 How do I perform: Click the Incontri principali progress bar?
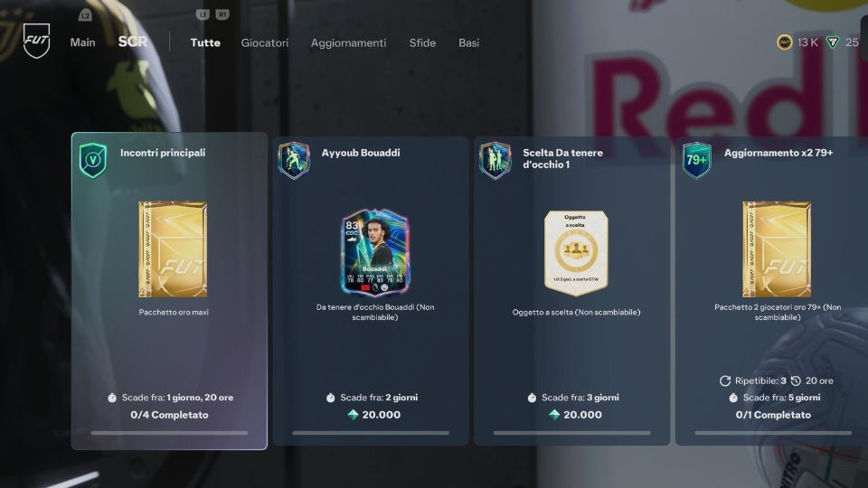point(169,433)
